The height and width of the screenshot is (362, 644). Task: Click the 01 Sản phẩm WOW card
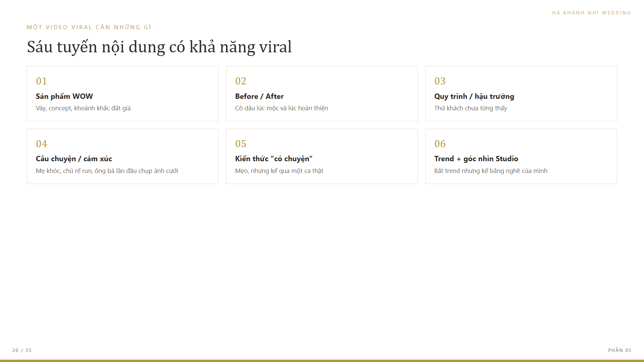123,94
